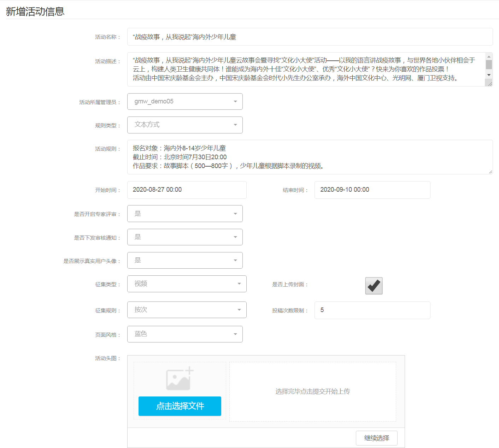
Task: Click the 活动描述 textarea resize handle
Action: click(x=489, y=83)
